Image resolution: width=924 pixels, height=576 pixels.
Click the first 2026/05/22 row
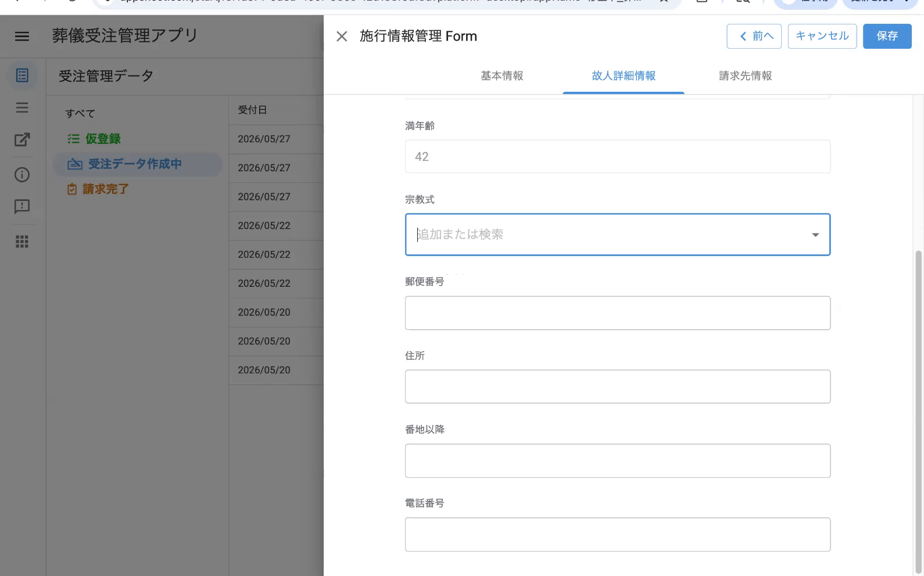(x=276, y=226)
